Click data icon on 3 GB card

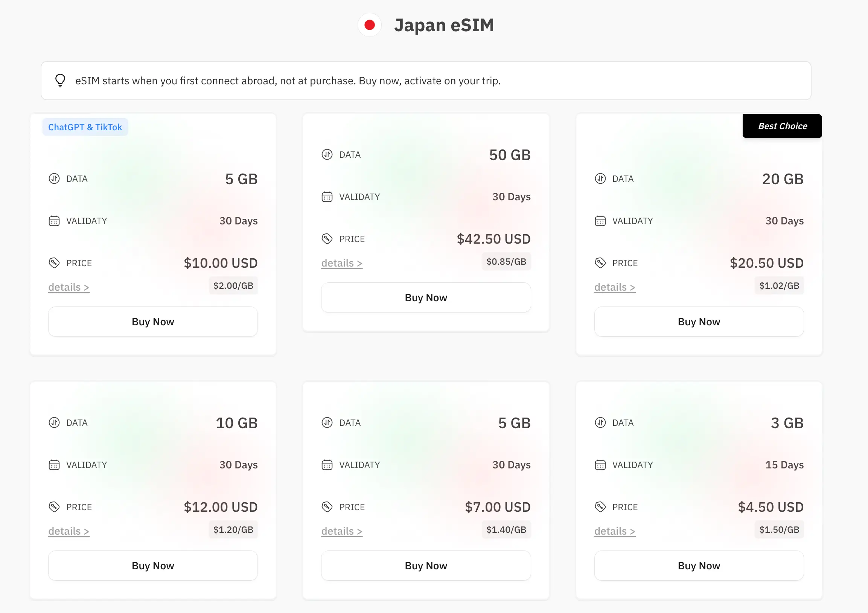click(x=600, y=422)
